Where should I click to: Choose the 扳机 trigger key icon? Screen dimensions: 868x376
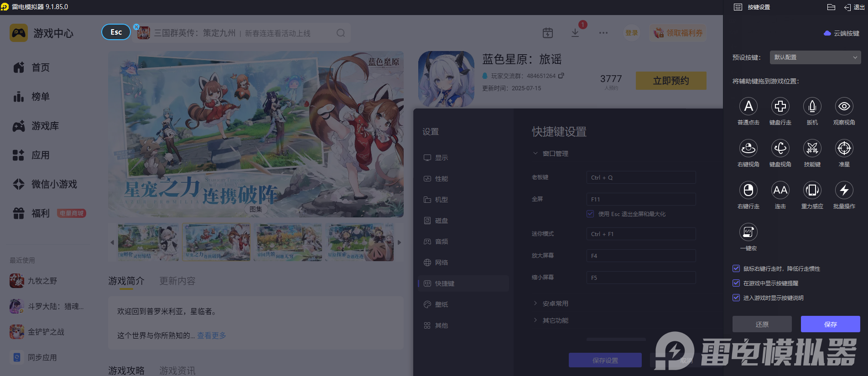pos(812,106)
